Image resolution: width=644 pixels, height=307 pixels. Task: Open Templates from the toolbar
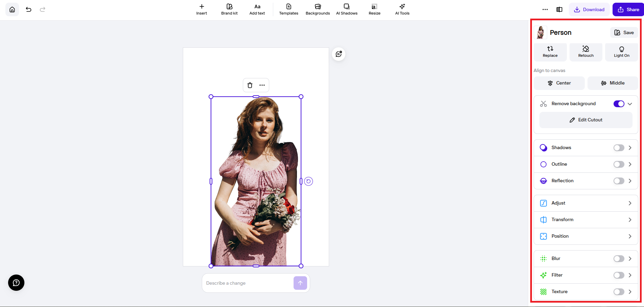click(288, 9)
